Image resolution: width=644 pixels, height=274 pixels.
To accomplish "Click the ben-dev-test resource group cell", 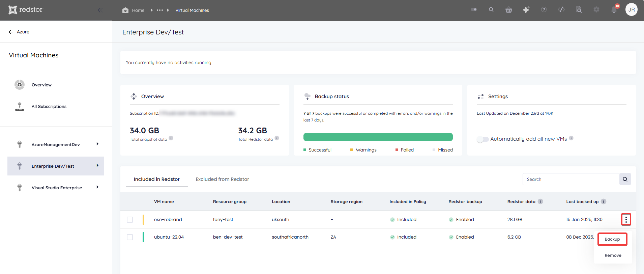I will pyautogui.click(x=228, y=237).
